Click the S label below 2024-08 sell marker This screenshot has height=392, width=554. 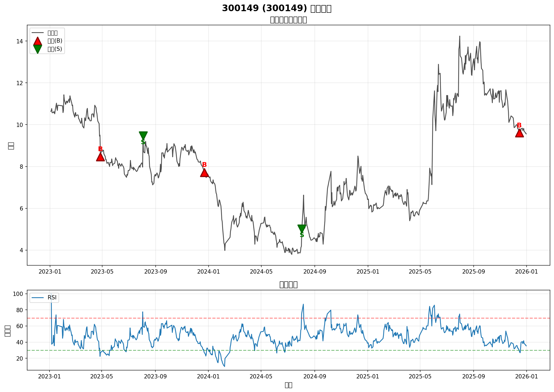[302, 235]
